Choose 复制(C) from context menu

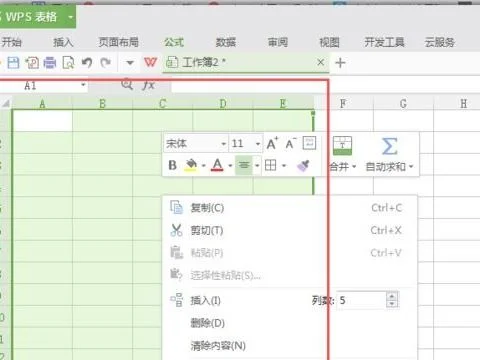289,208
